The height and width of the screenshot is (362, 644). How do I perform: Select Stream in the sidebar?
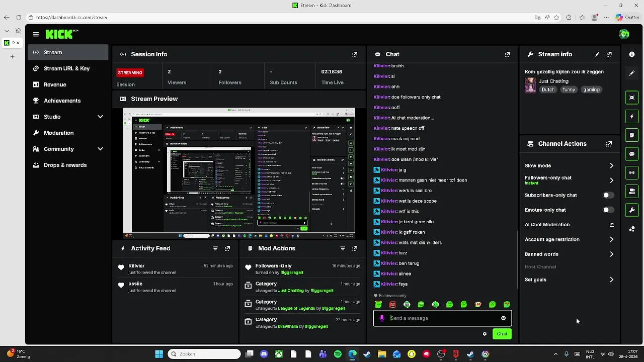68,52
